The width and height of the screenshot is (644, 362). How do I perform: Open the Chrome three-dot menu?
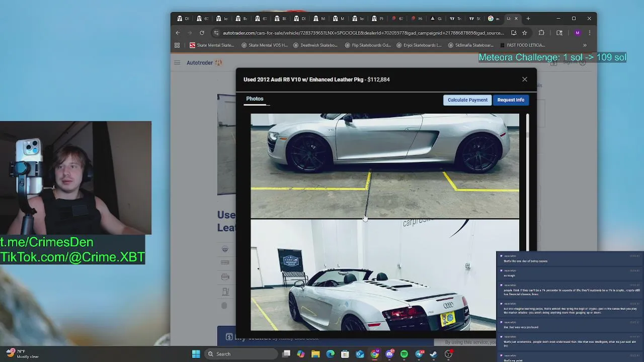[589, 33]
